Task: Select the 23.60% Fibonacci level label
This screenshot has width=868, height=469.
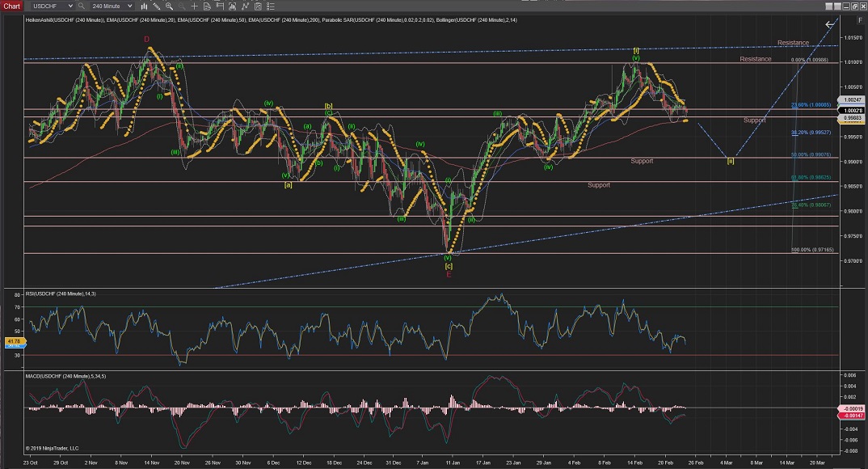Action: click(x=811, y=104)
